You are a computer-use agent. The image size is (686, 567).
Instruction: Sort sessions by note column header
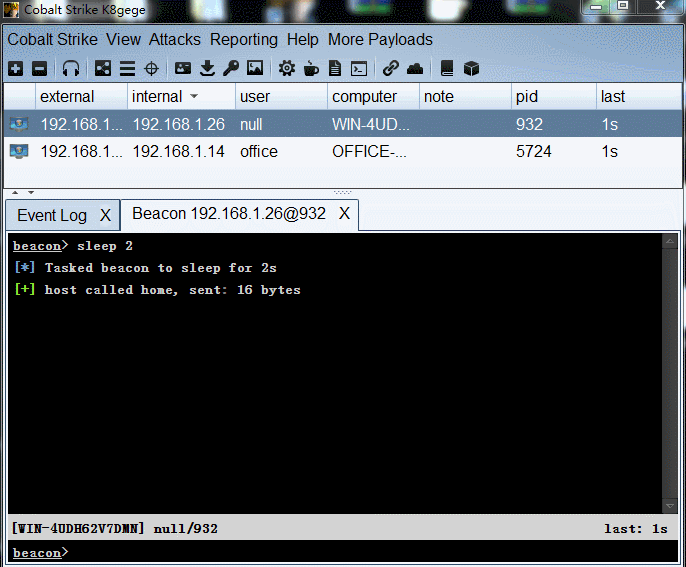[x=465, y=96]
